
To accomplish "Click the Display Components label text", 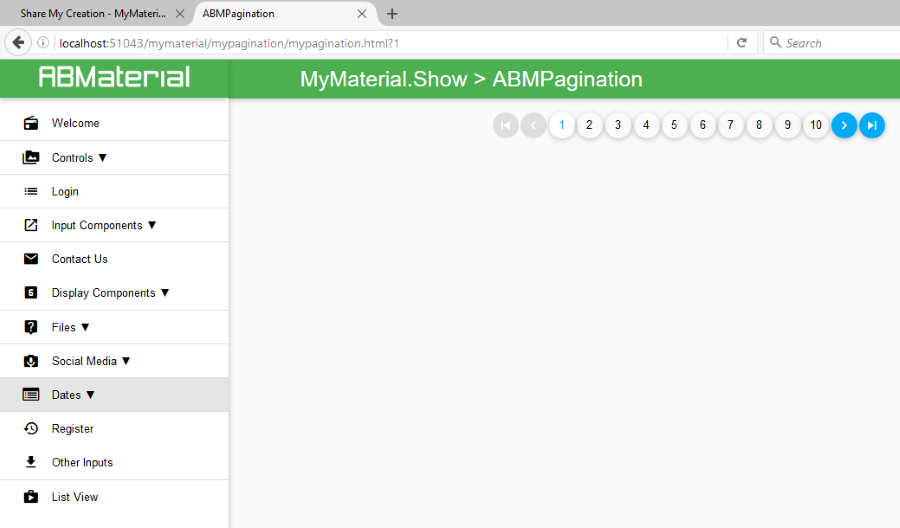I will click(103, 293).
